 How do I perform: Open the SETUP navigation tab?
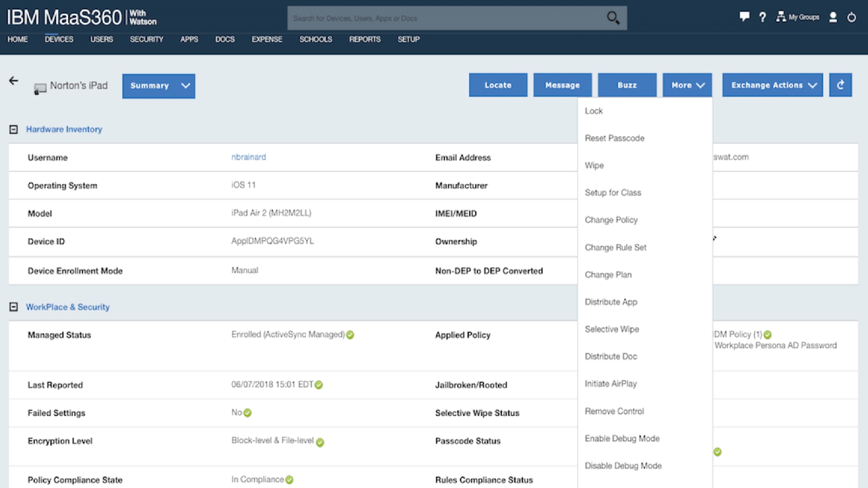click(409, 39)
